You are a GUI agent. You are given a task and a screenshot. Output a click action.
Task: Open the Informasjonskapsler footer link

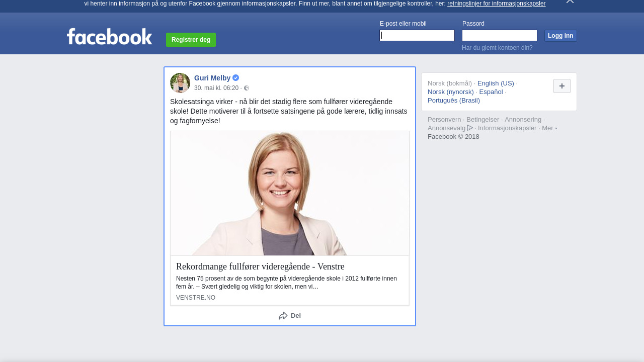click(507, 128)
